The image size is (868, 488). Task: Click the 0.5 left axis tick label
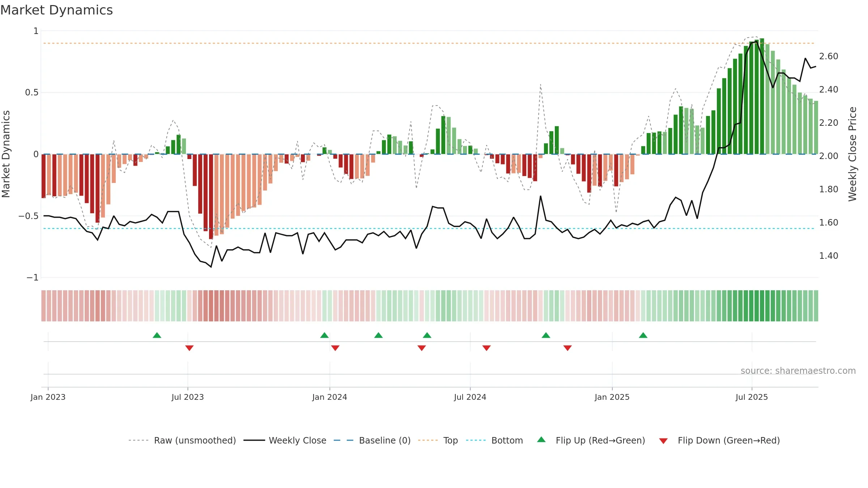click(x=32, y=93)
